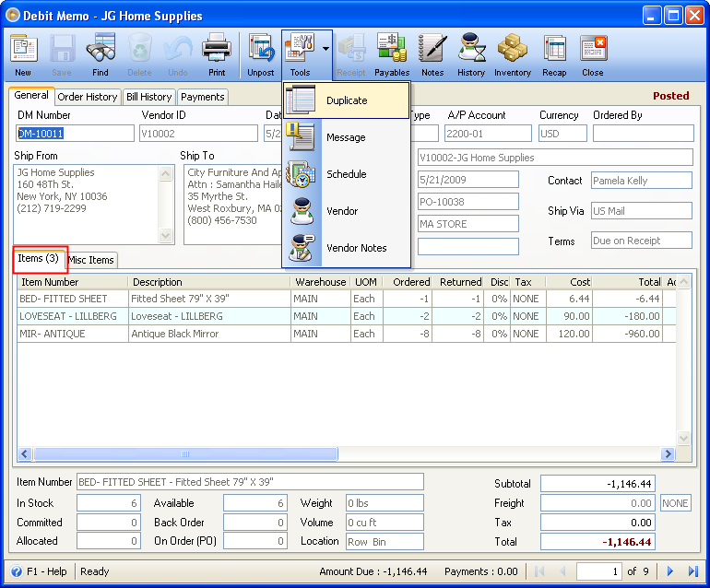Screen dimensions: 710x588
Task: Select the Items (3) tab
Action: pos(39,258)
